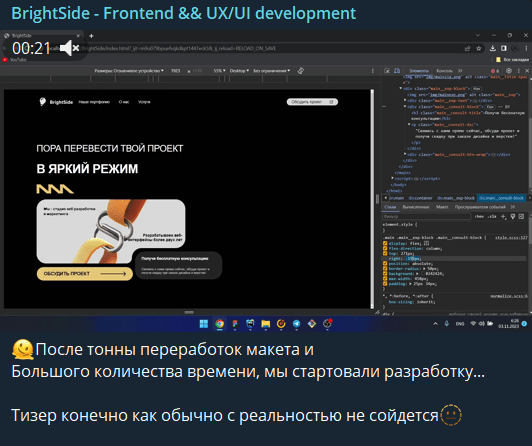Switch to the Макет layout tab
532x446 pixels.
tap(442, 207)
